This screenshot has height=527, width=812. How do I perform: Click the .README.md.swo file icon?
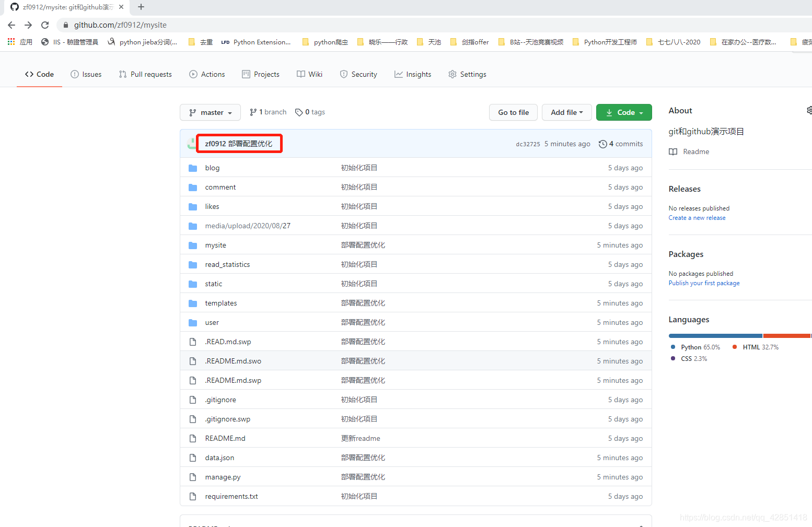click(x=193, y=361)
